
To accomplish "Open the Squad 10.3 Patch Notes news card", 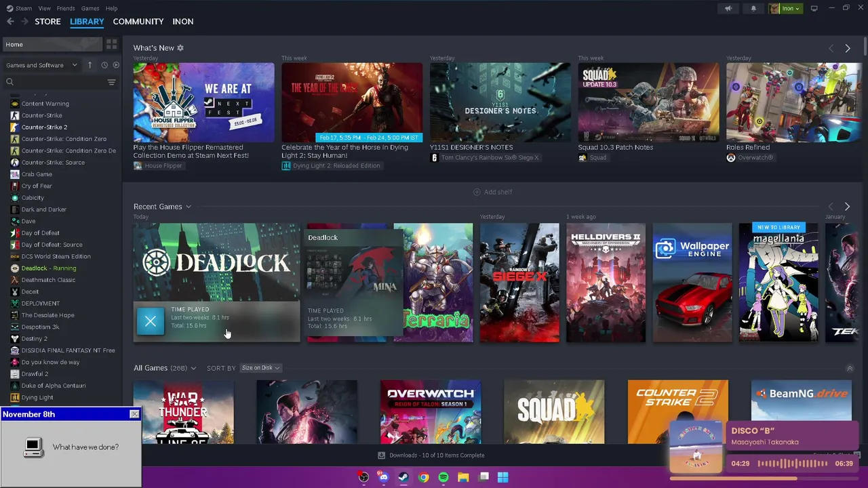I will pyautogui.click(x=648, y=102).
